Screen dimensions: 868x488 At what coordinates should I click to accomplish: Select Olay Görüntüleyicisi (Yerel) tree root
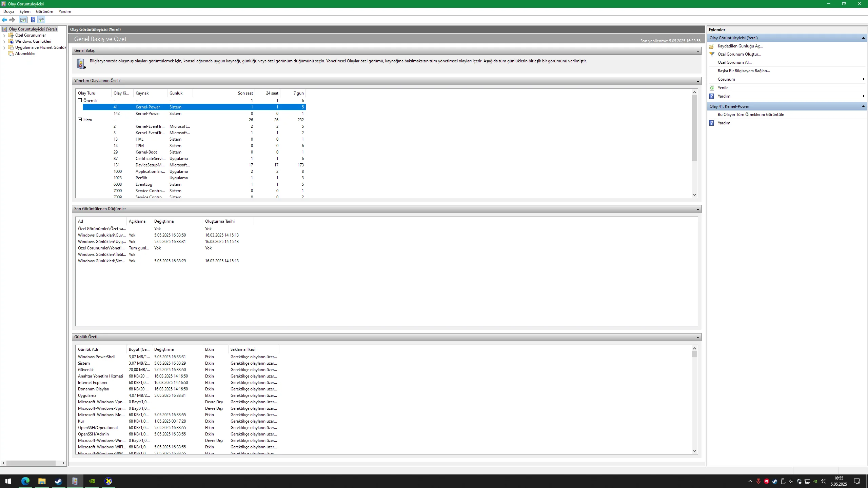(33, 29)
